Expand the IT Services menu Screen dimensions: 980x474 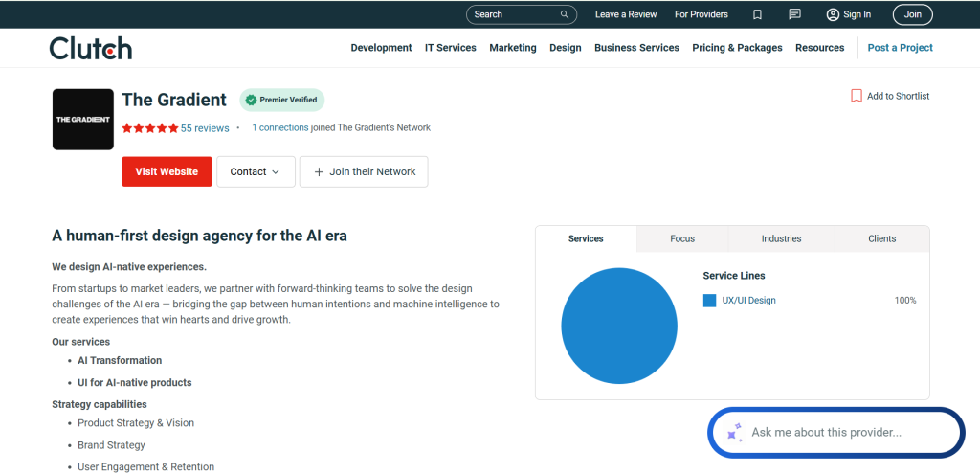450,48
